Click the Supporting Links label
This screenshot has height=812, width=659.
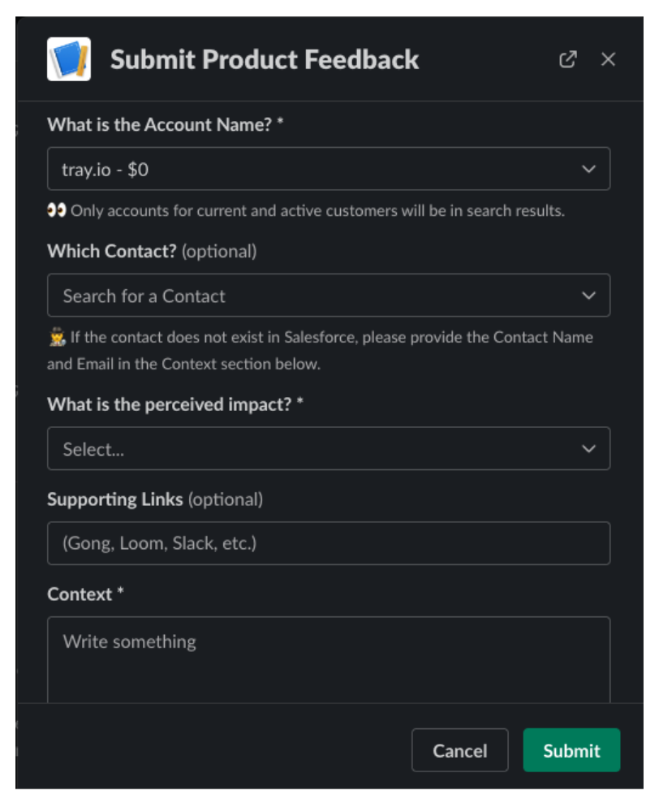click(115, 499)
